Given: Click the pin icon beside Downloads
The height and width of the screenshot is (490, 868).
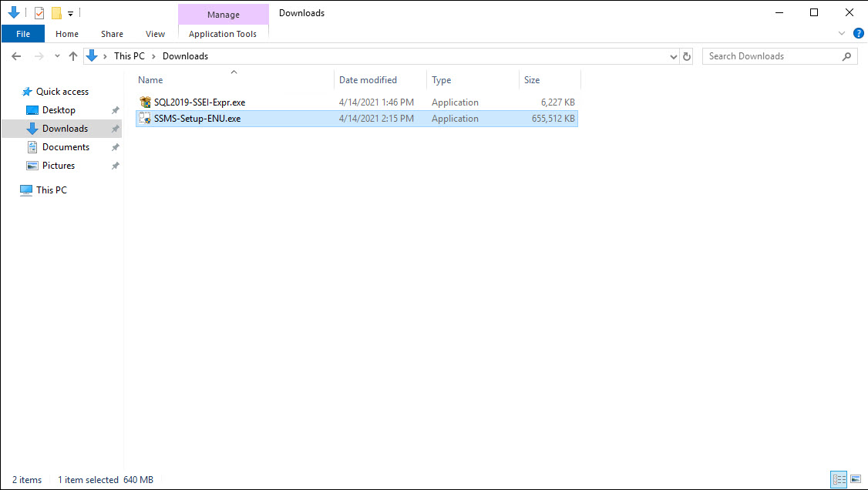Looking at the screenshot, I should tap(115, 129).
